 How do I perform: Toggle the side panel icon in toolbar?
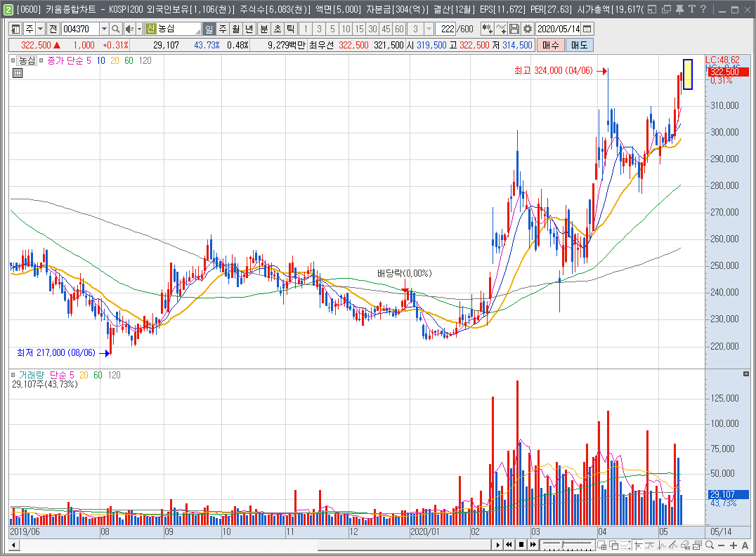[15, 29]
